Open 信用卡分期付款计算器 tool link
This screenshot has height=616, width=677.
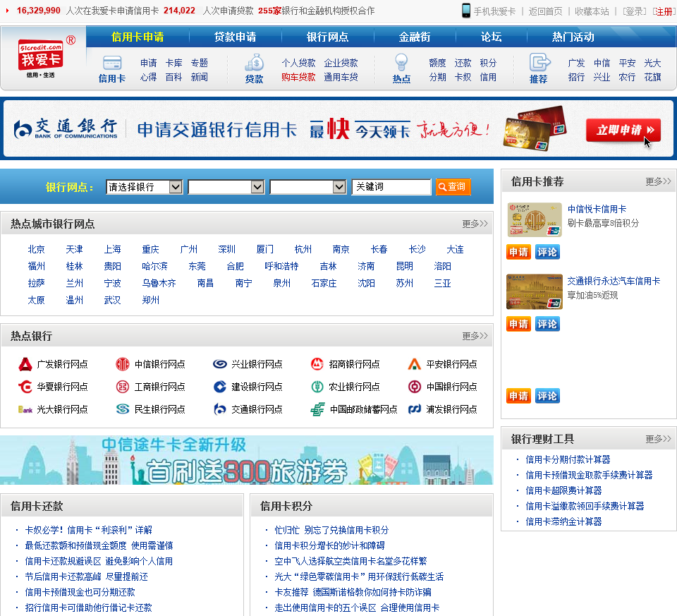[x=568, y=459]
